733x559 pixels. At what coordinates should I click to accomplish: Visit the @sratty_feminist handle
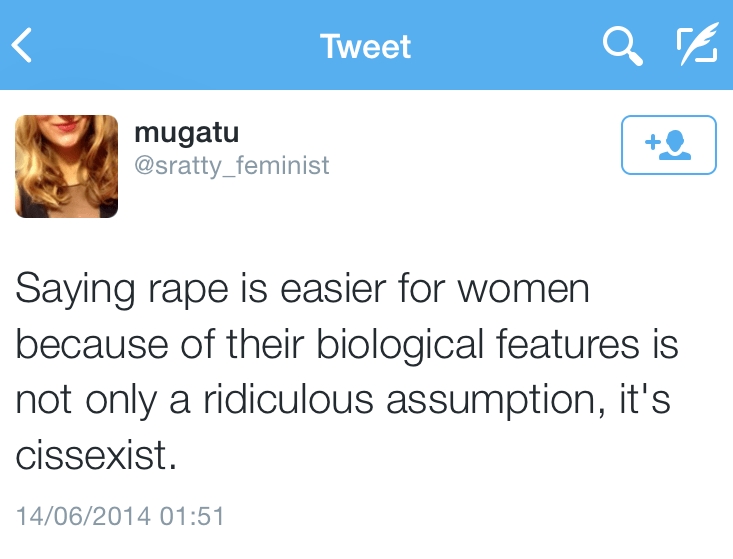[x=231, y=165]
